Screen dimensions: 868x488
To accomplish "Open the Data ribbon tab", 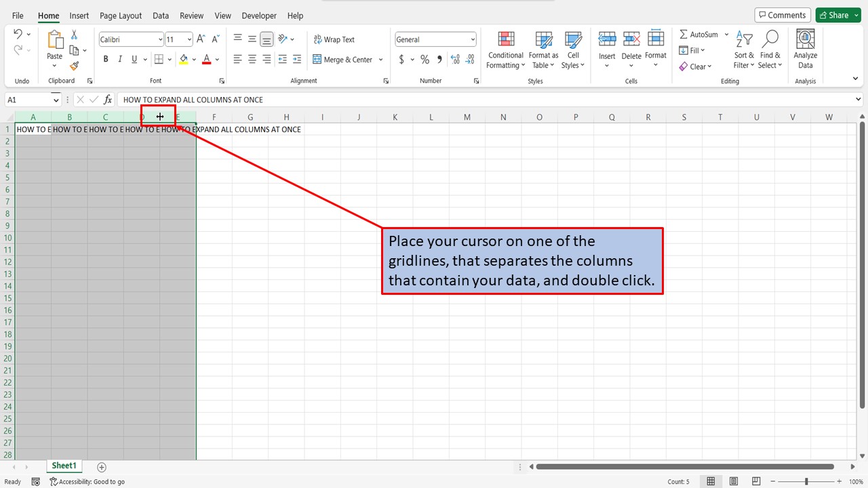I will pos(160,15).
